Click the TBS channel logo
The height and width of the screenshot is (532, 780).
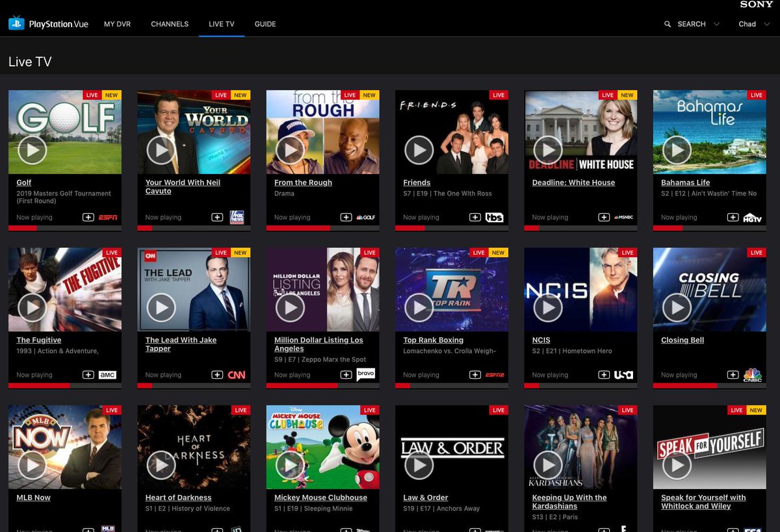495,217
